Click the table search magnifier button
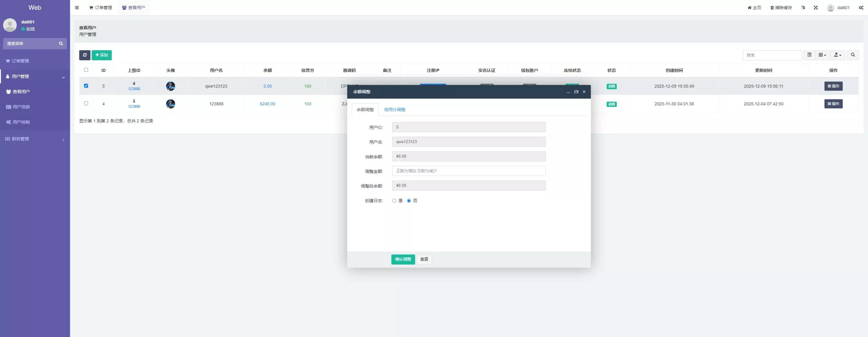 pyautogui.click(x=853, y=55)
